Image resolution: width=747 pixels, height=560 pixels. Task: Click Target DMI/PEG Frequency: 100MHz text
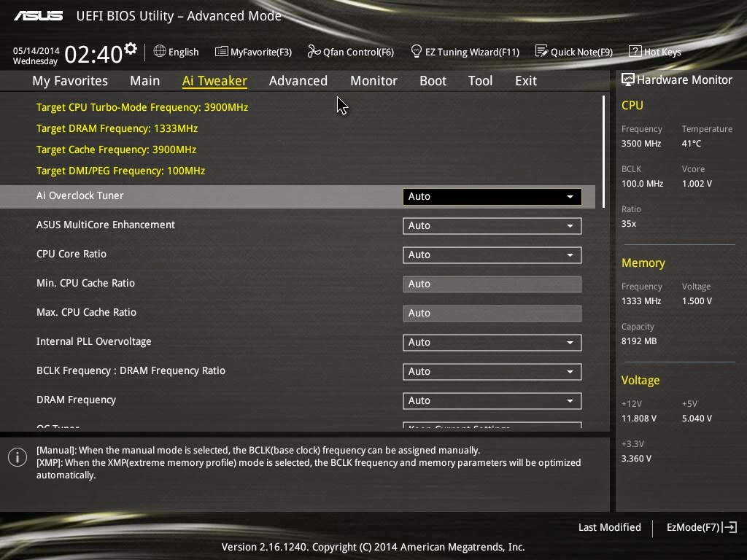tap(120, 171)
